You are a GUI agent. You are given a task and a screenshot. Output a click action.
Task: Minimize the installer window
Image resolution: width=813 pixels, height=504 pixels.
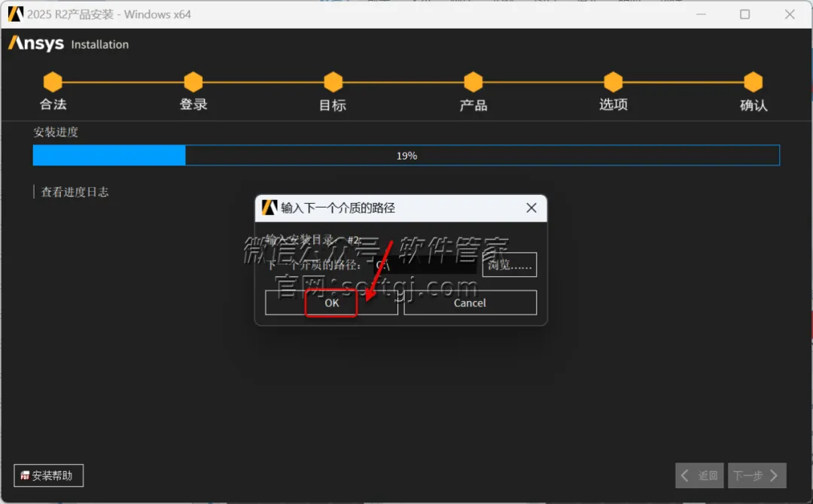(701, 14)
